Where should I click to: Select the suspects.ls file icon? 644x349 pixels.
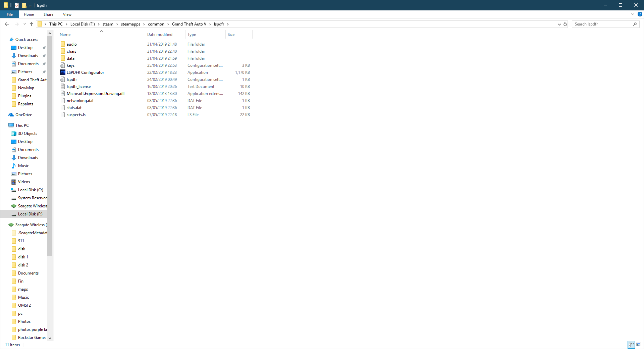point(63,115)
